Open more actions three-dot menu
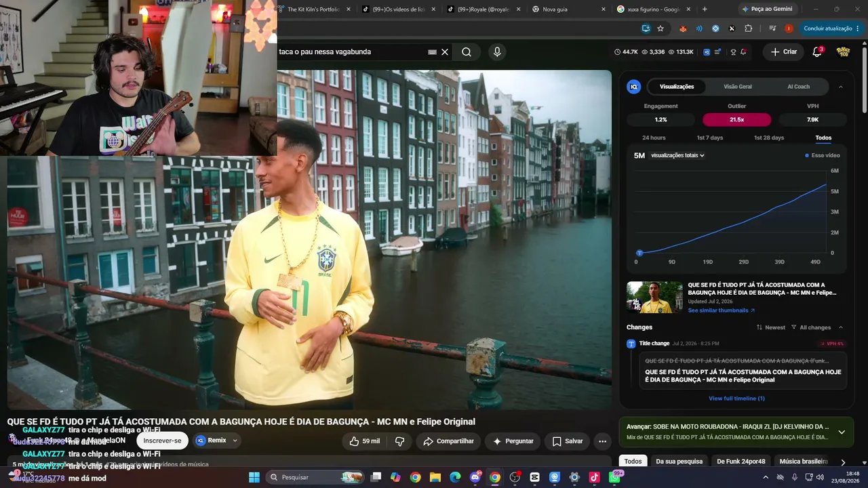 coord(602,441)
